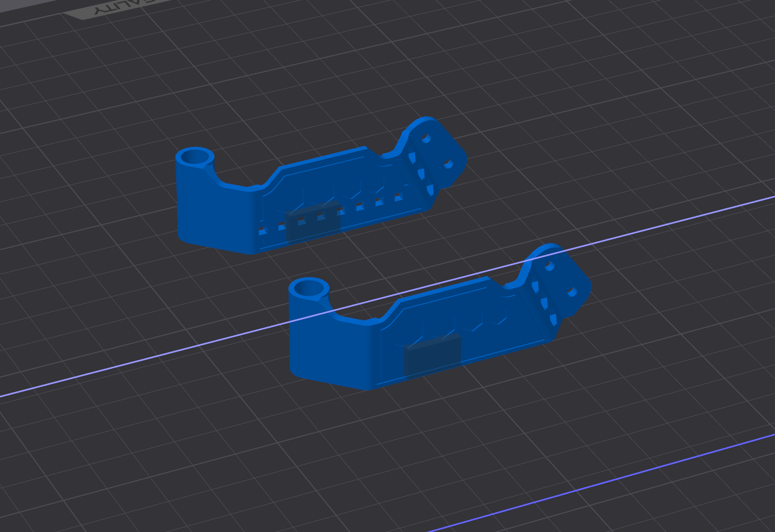The image size is (775, 532).
Task: Pick the gray modifier block on lower bracket
Action: [x=432, y=355]
